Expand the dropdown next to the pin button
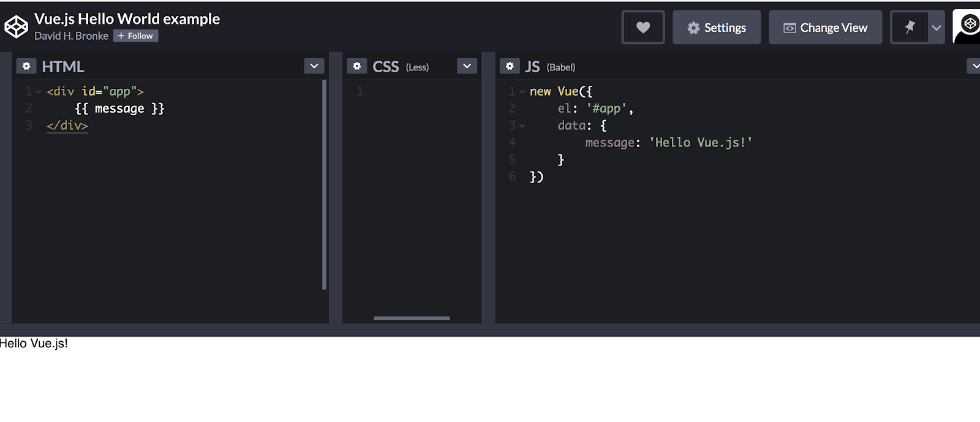The image size is (980, 422). coord(937,28)
